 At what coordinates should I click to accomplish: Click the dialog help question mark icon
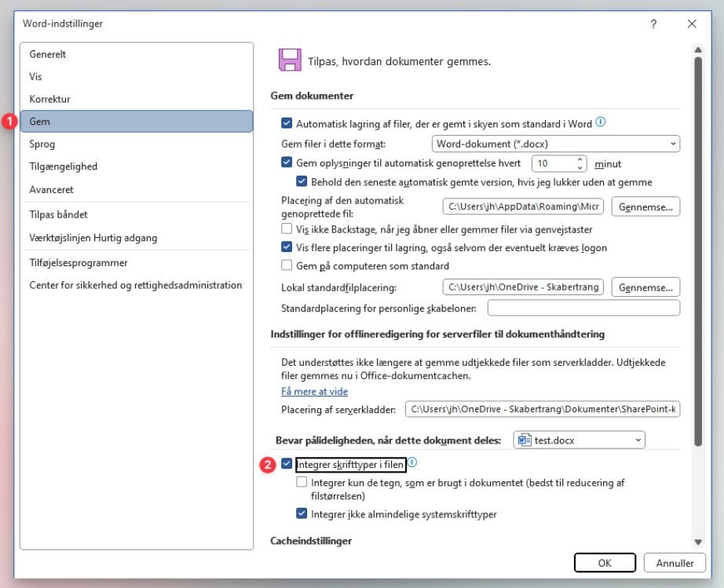[653, 24]
